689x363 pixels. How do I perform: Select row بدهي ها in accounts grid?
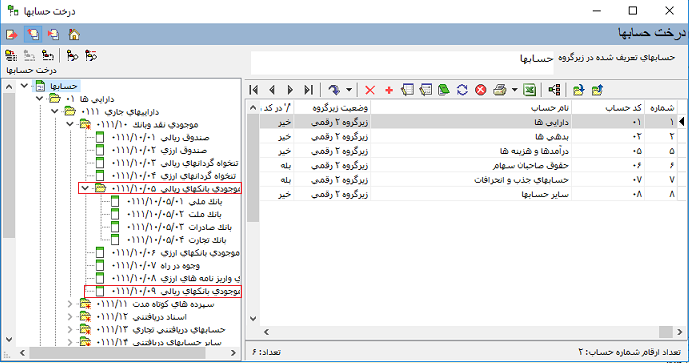[468, 137]
